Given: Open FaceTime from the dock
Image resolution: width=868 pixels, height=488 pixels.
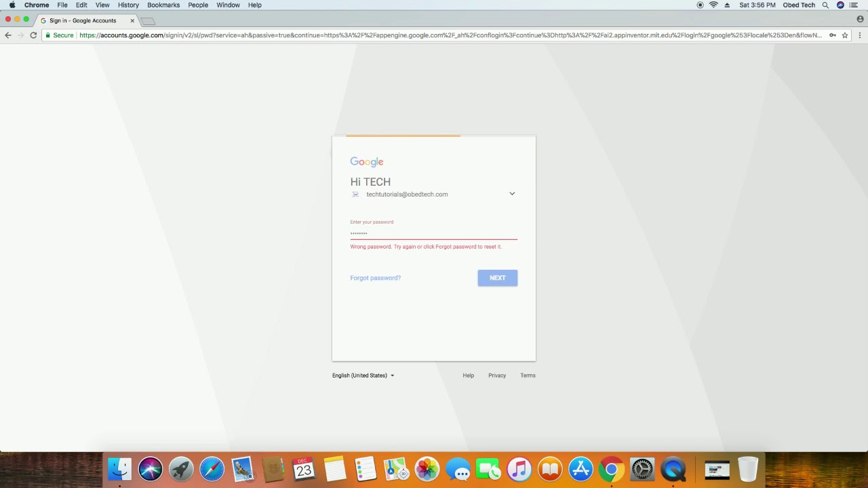Looking at the screenshot, I should click(488, 469).
